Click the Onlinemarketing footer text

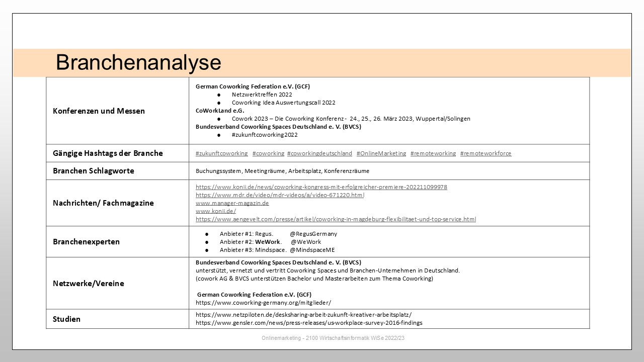coord(333,338)
